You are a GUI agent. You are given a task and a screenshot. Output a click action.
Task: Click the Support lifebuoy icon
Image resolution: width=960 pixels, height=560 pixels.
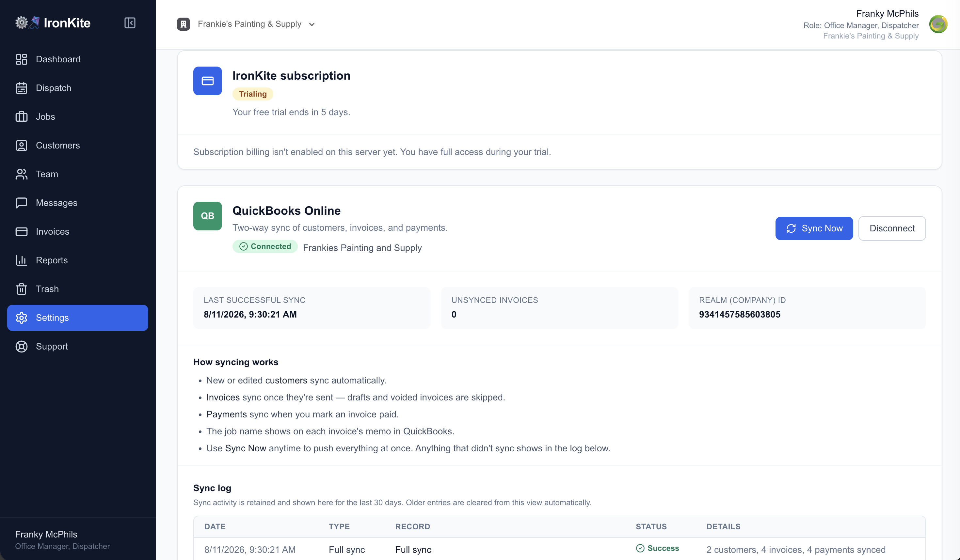tap(21, 347)
